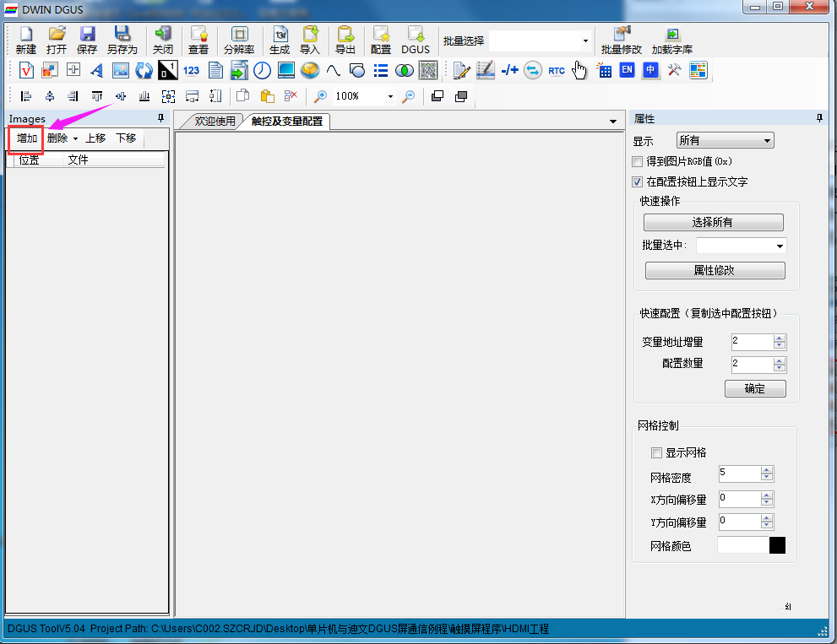Switch language with the EN icon
Image resolution: width=837 pixels, height=644 pixels.
point(627,70)
